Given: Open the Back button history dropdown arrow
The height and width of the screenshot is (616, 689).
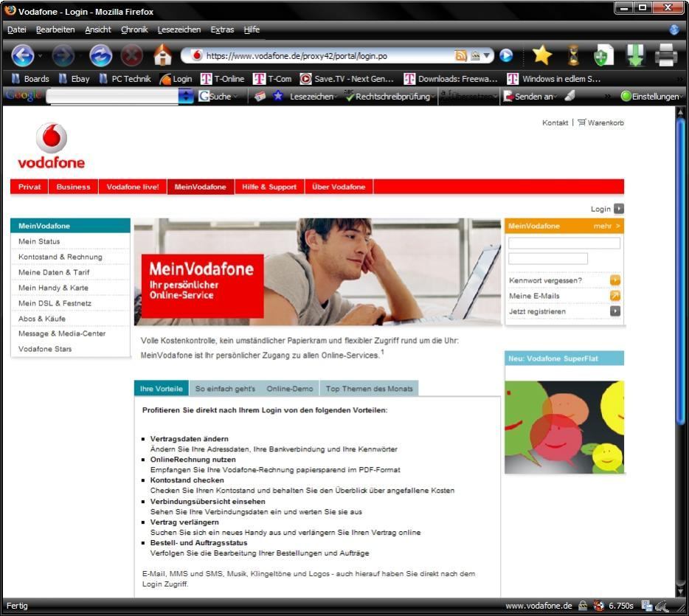Looking at the screenshot, I should (40, 56).
